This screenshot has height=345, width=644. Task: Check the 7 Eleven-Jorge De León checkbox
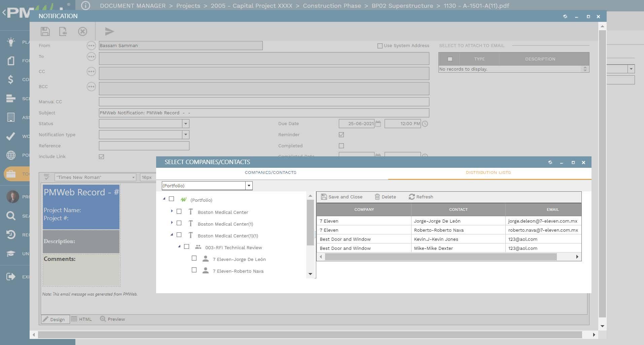194,258
